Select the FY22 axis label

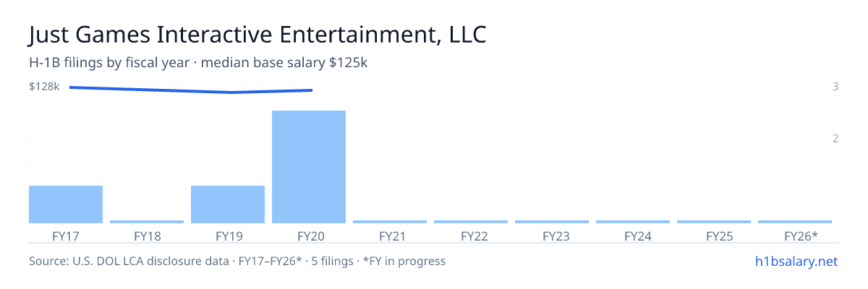[x=471, y=236]
